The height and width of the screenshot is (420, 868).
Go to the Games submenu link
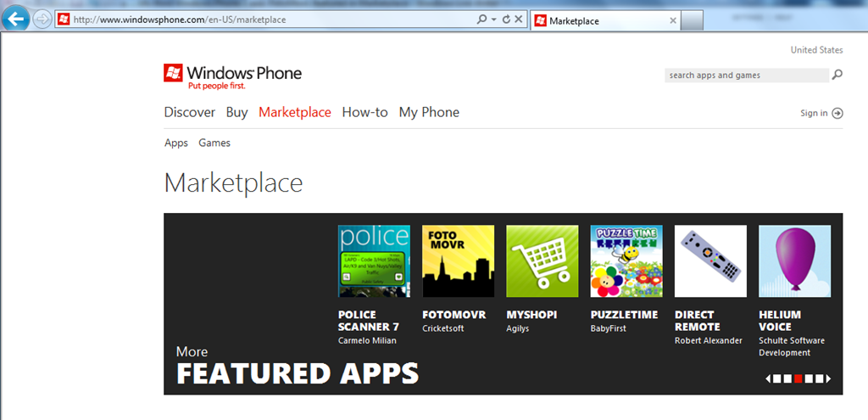pyautogui.click(x=214, y=143)
